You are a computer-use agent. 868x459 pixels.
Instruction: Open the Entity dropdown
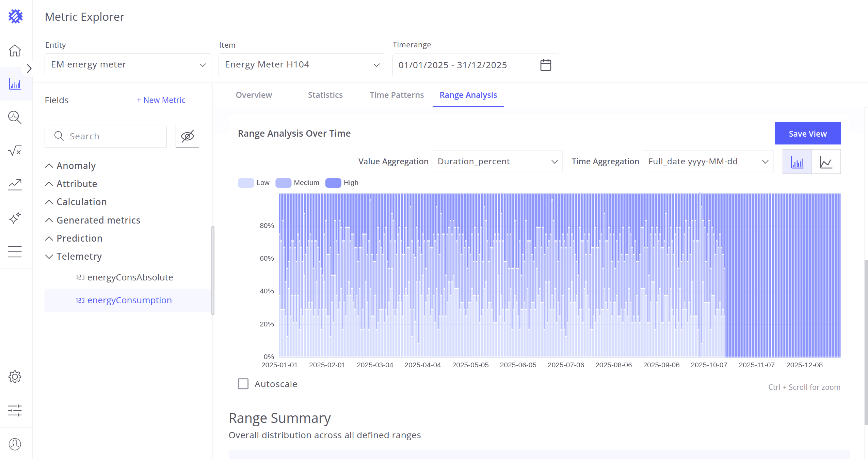pyautogui.click(x=128, y=65)
